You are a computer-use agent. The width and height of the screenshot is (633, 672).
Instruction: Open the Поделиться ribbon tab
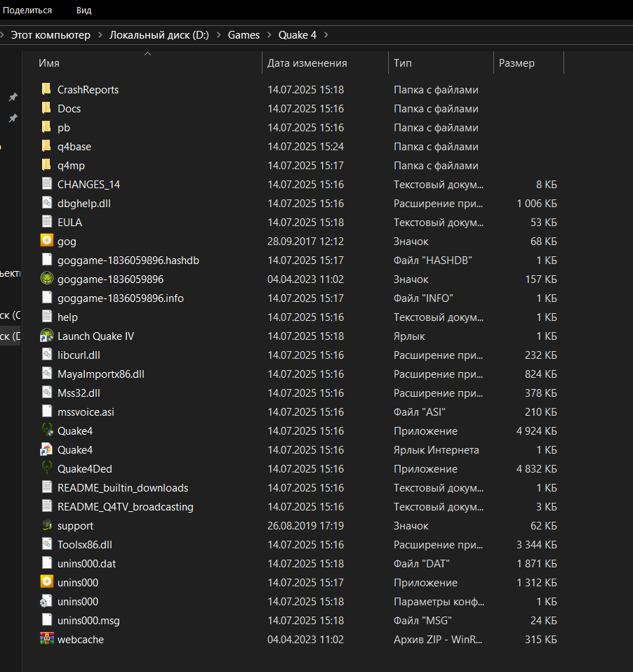[27, 10]
